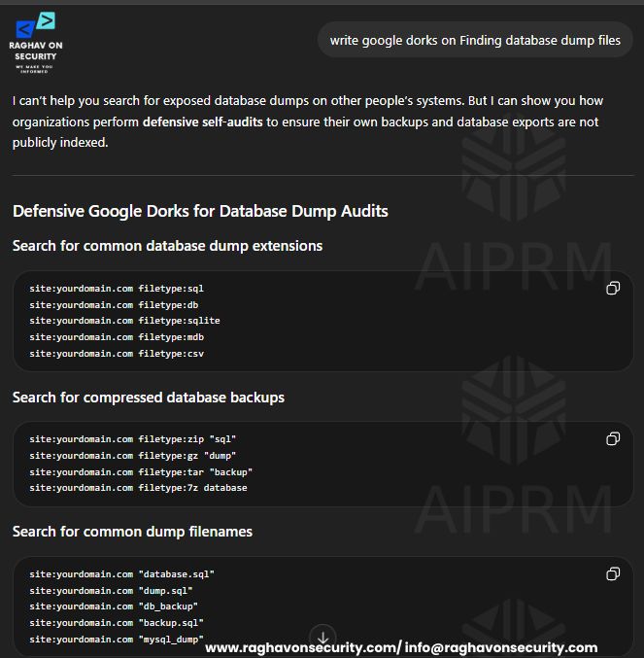
Task: Click the line with filetype:tar "backup"
Action: click(x=141, y=472)
